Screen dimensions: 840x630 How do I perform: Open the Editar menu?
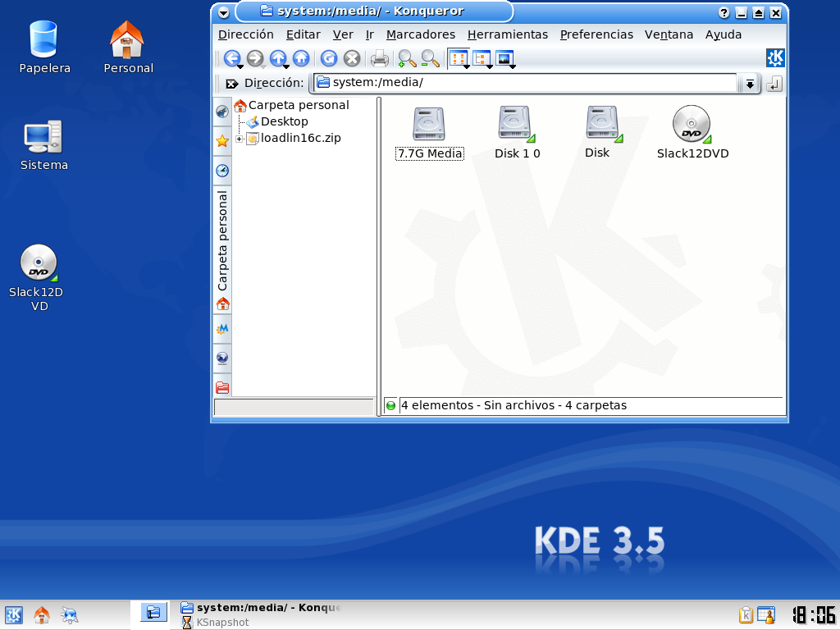[x=304, y=34]
